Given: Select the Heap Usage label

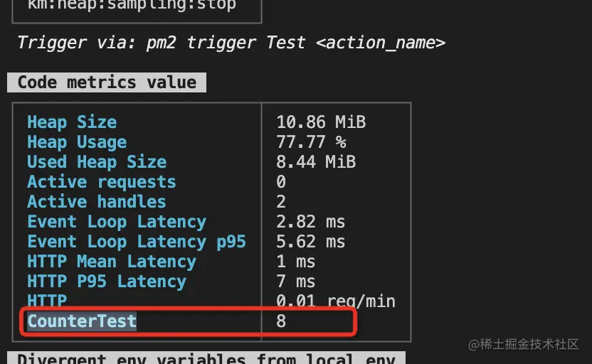Looking at the screenshot, I should [x=77, y=142].
